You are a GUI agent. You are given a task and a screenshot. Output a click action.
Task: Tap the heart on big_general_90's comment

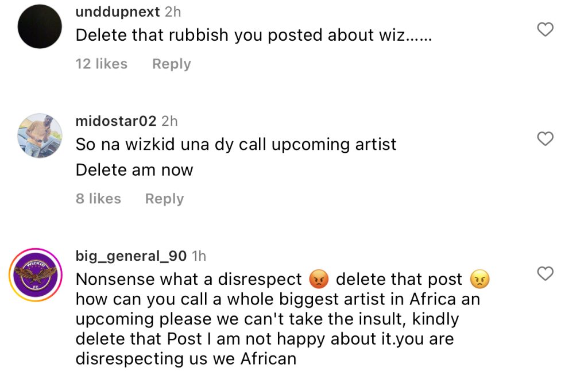pos(544,275)
